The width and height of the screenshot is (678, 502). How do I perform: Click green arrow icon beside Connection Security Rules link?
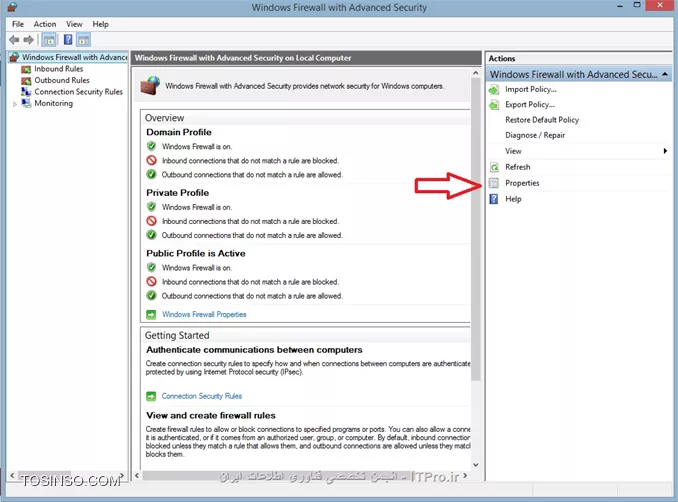[x=151, y=396]
